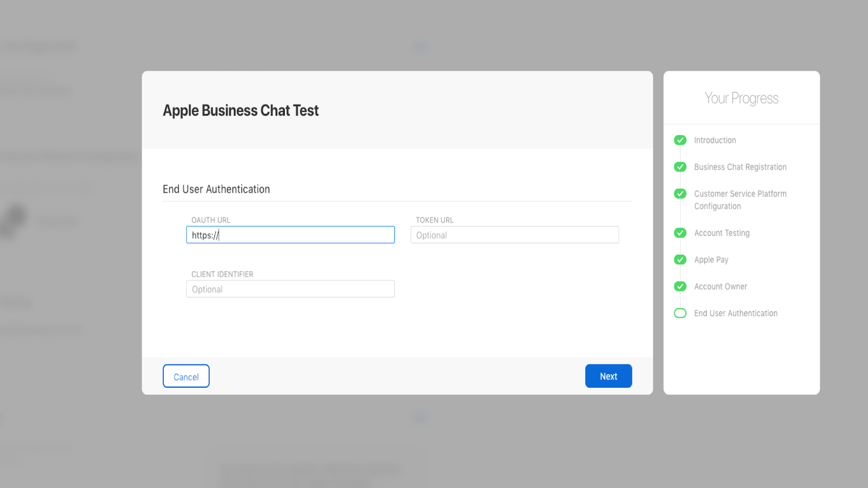The width and height of the screenshot is (868, 488).
Task: Click the OAuth URL input field
Action: pos(290,235)
